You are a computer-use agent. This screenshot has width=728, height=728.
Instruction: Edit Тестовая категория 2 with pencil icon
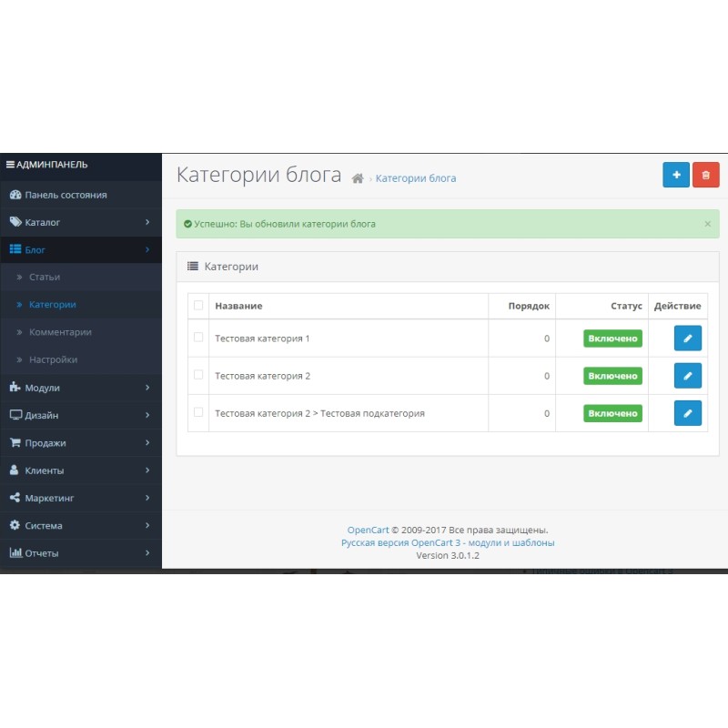688,376
